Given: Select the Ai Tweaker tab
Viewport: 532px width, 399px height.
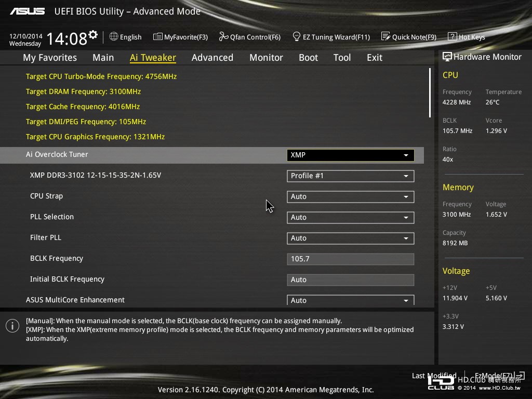Looking at the screenshot, I should [x=153, y=58].
